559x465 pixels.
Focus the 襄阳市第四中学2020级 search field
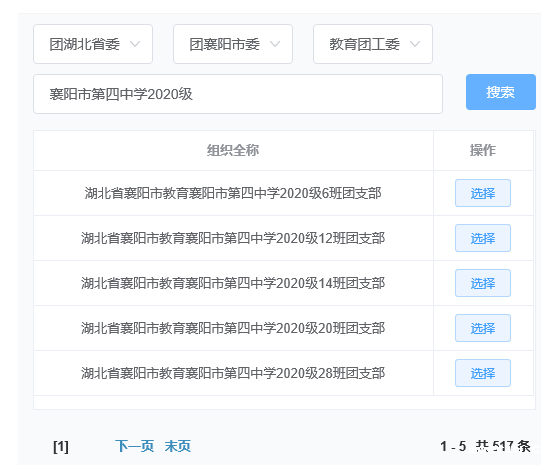pos(238,94)
